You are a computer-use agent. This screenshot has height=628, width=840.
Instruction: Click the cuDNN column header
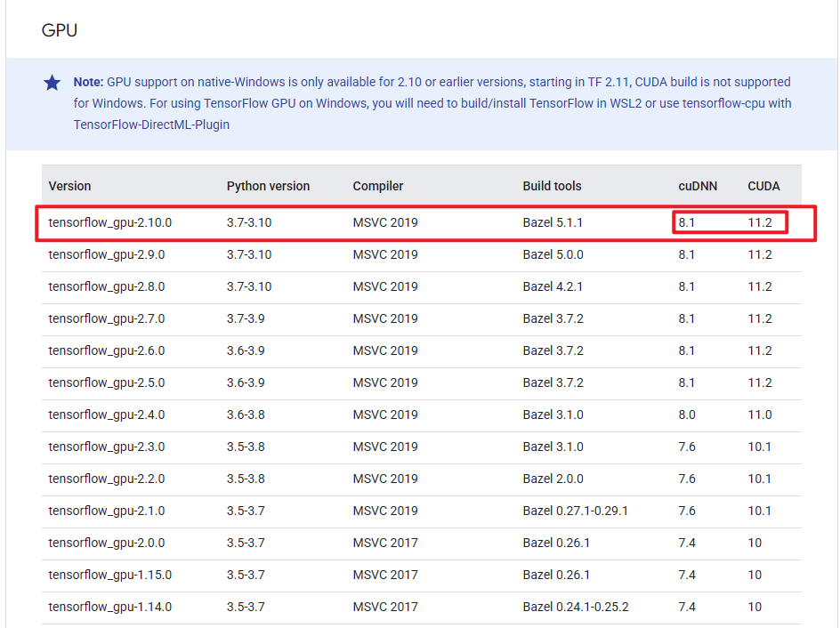(698, 186)
